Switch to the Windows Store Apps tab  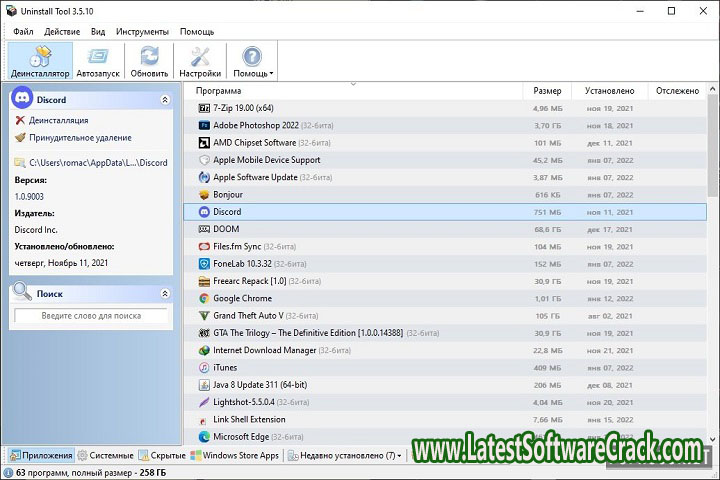(235, 455)
